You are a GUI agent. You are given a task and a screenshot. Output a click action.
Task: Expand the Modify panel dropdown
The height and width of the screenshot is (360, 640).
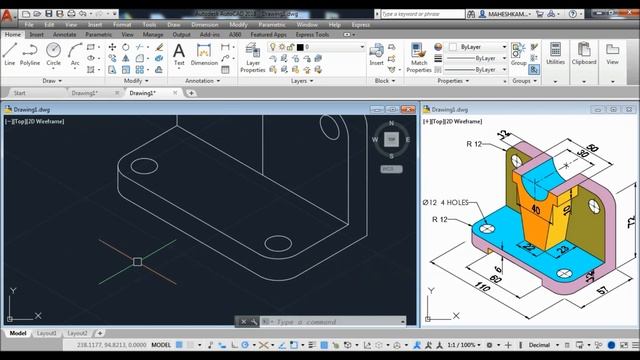136,81
